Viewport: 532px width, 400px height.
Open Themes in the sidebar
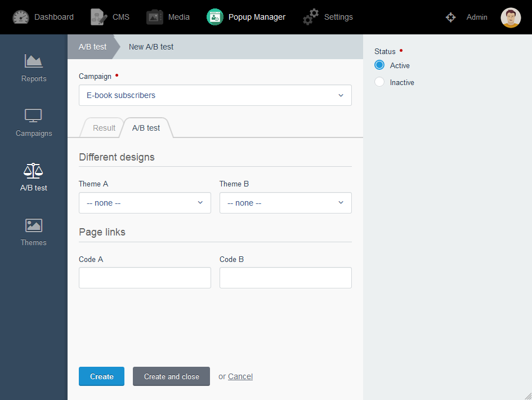[x=34, y=232]
